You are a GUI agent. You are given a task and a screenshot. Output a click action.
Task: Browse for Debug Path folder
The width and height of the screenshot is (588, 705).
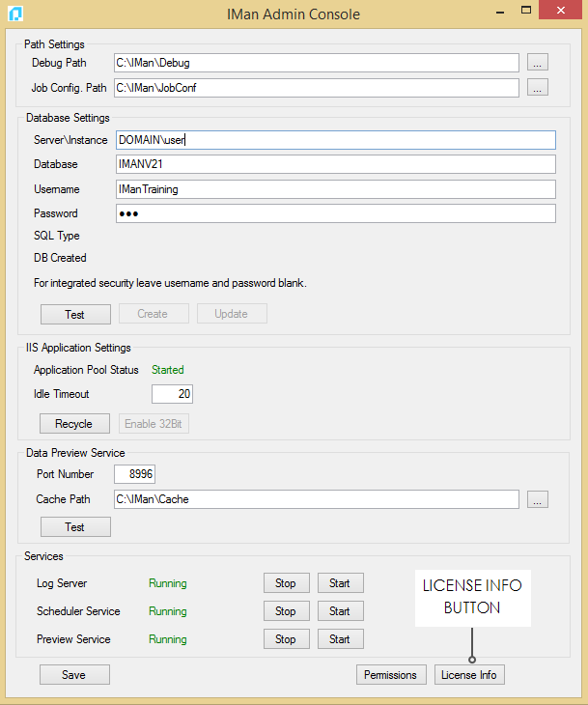(x=538, y=63)
